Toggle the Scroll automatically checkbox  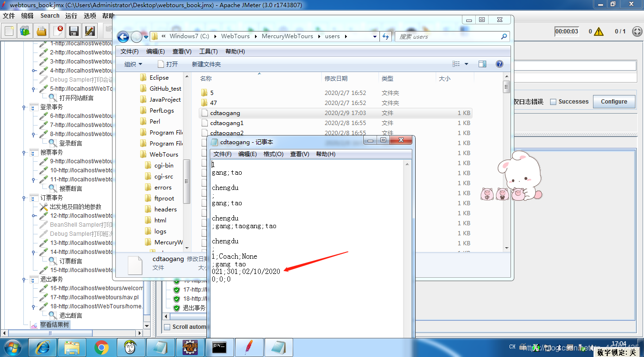[x=167, y=327]
